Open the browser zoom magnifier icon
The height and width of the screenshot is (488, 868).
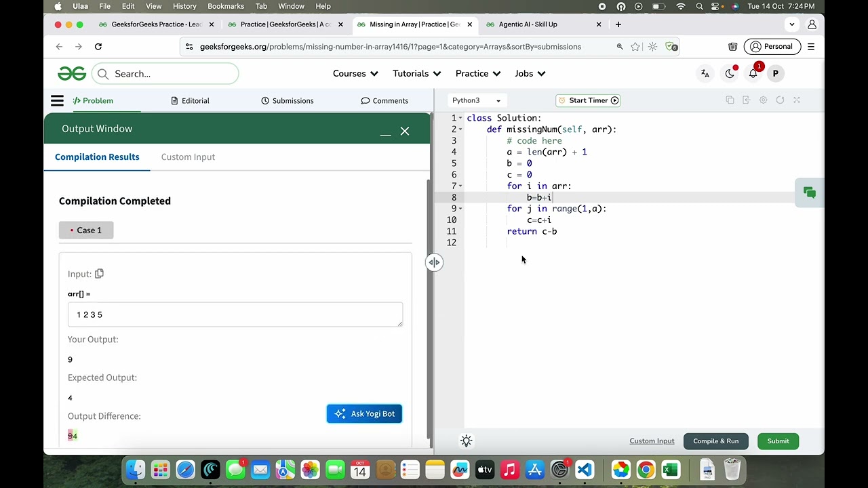[620, 47]
